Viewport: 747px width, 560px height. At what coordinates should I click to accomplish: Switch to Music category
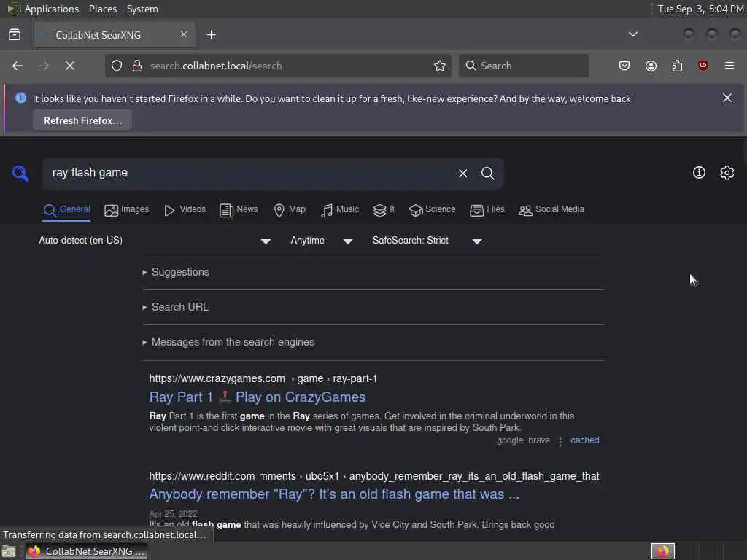(340, 209)
